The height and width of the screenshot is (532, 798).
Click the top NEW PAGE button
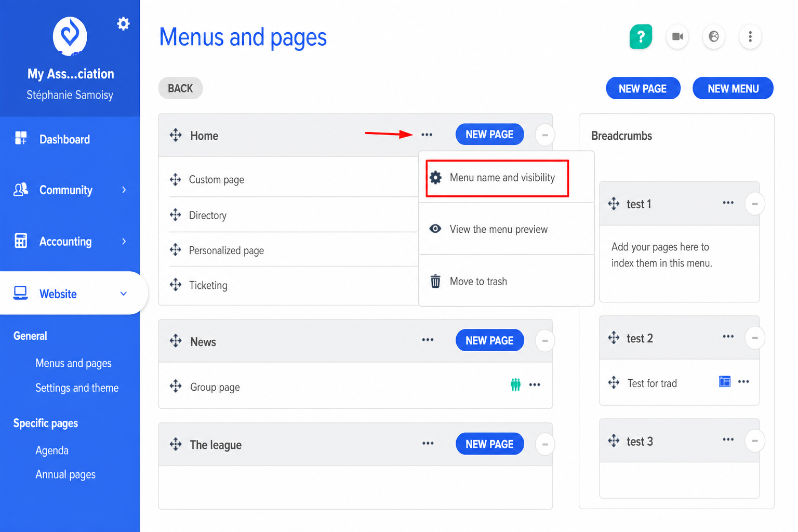(x=643, y=88)
